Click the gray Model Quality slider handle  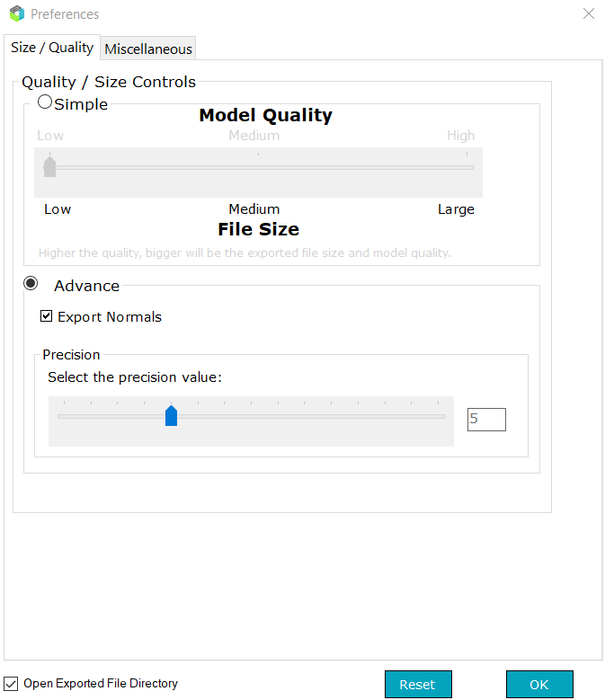coord(49,167)
